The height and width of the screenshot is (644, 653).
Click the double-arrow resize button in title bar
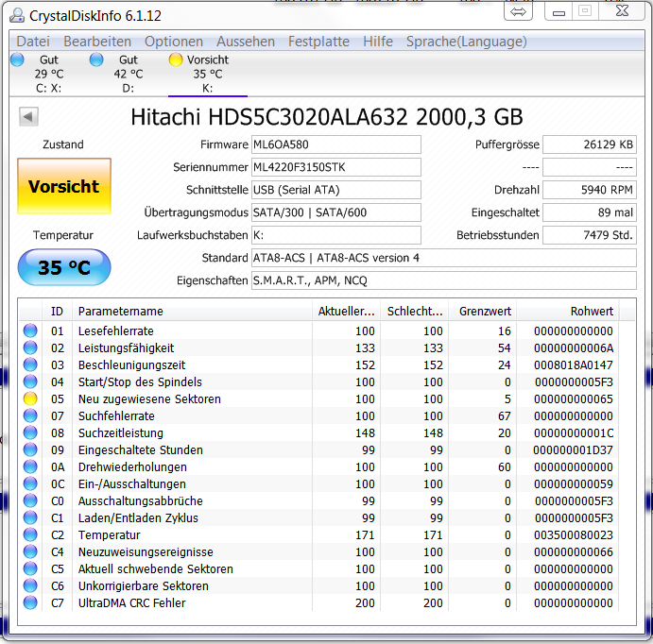point(518,11)
